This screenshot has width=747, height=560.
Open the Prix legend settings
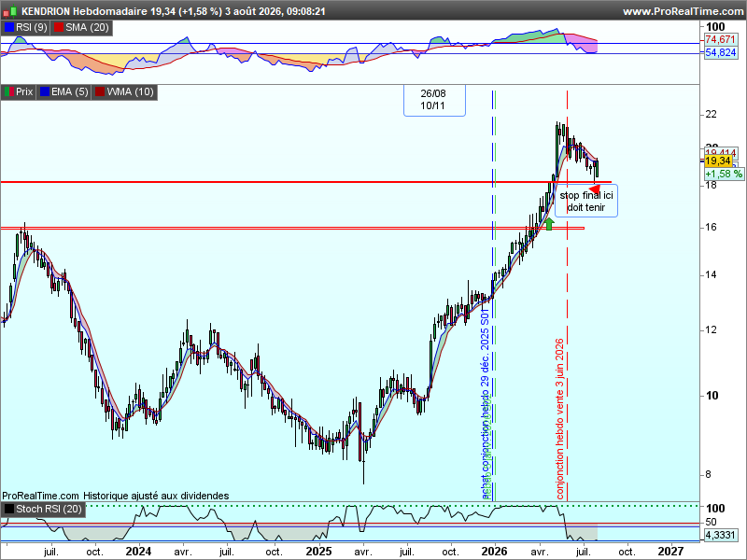(24, 91)
